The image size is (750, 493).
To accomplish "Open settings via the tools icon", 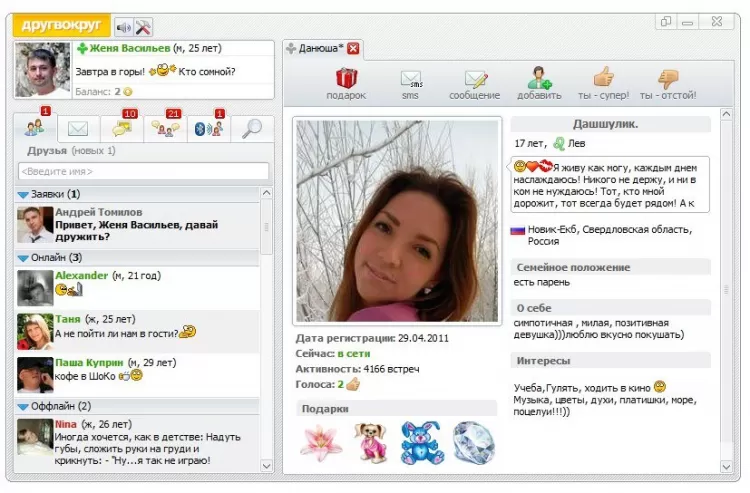I will click(x=143, y=27).
